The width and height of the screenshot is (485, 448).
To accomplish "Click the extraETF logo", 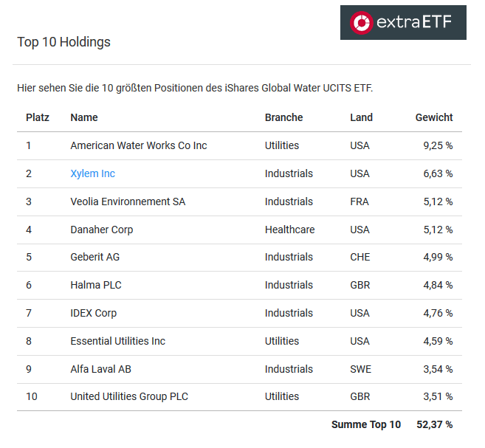I will [x=403, y=22].
